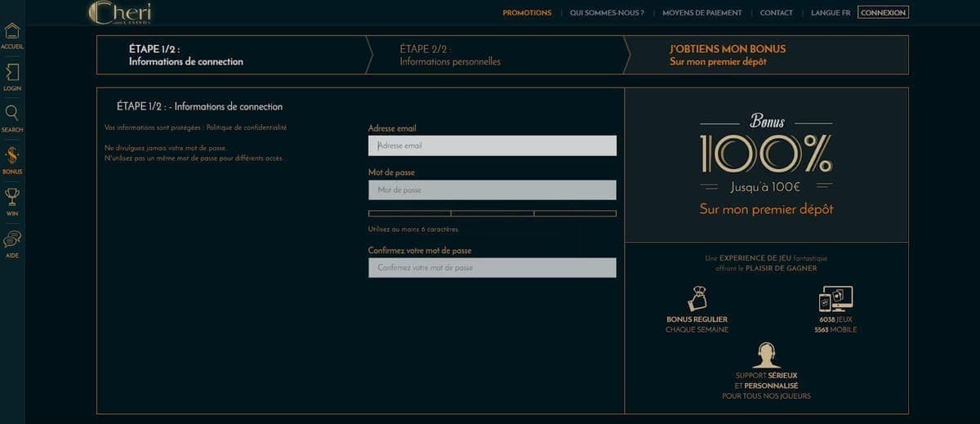Screen dimensions: 980x424
Task: Focus the Mot de passe field
Action: coord(492,190)
